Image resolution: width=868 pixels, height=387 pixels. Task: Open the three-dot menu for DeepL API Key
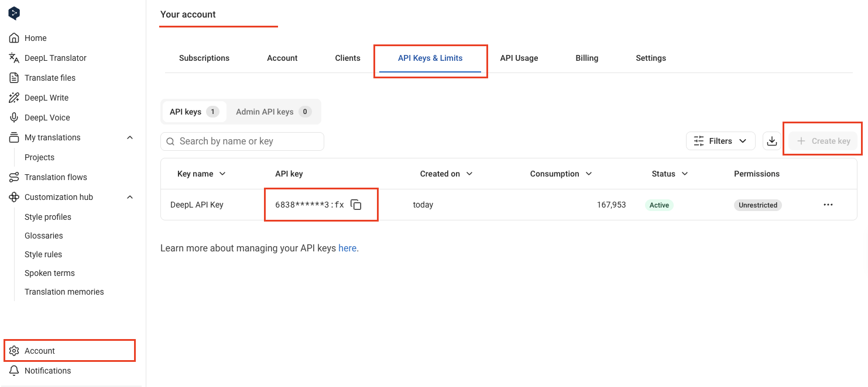(828, 205)
